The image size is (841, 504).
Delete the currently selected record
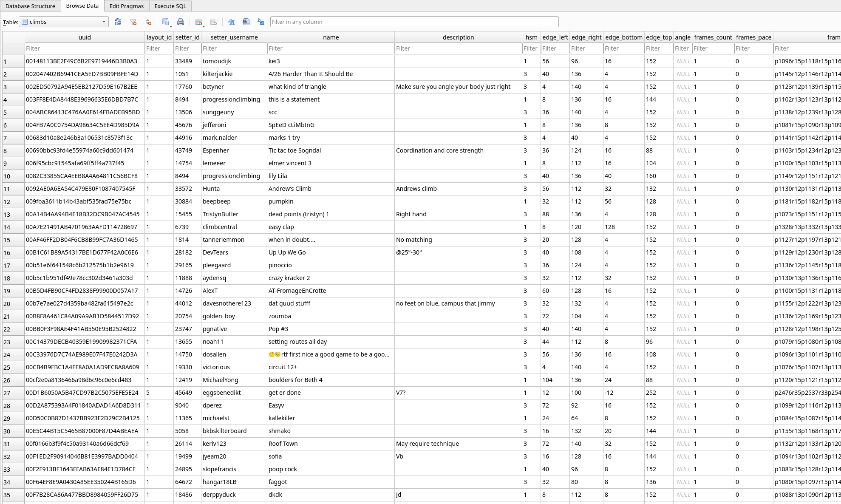pos(213,22)
